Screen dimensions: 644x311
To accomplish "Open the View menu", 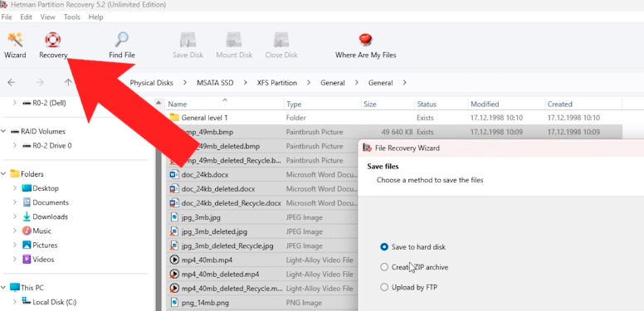I will pos(47,17).
